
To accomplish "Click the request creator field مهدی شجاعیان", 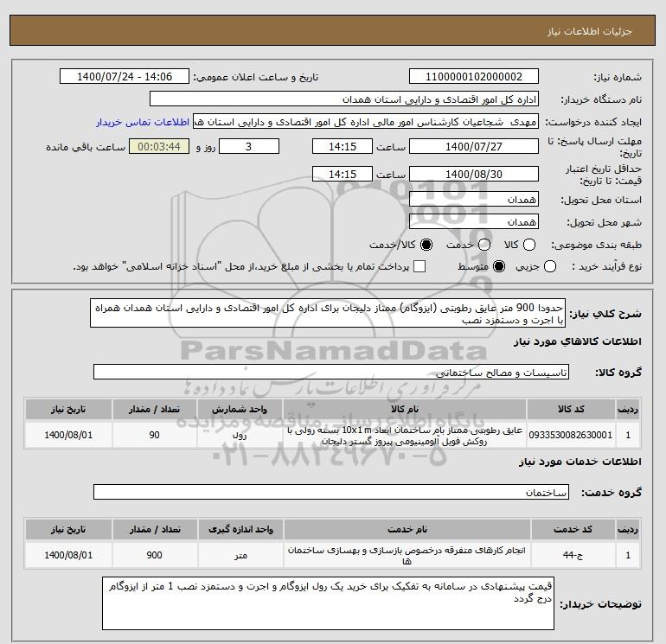I will pyautogui.click(x=366, y=122).
